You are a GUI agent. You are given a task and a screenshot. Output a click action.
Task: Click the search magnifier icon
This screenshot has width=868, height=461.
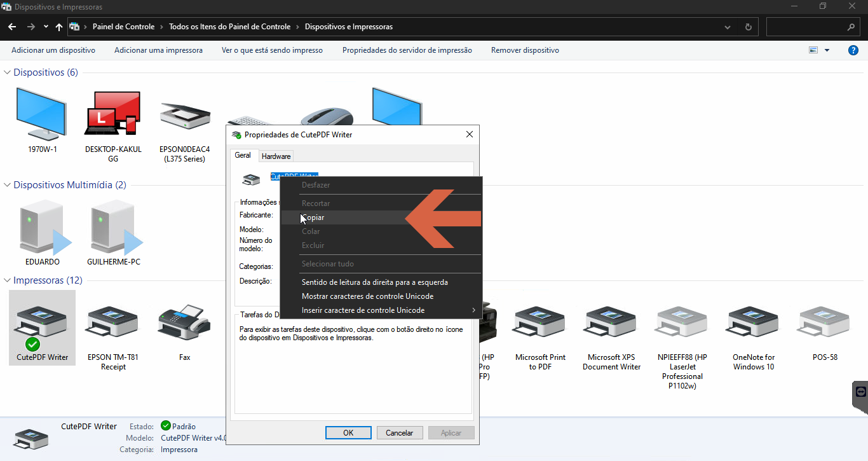pyautogui.click(x=851, y=27)
